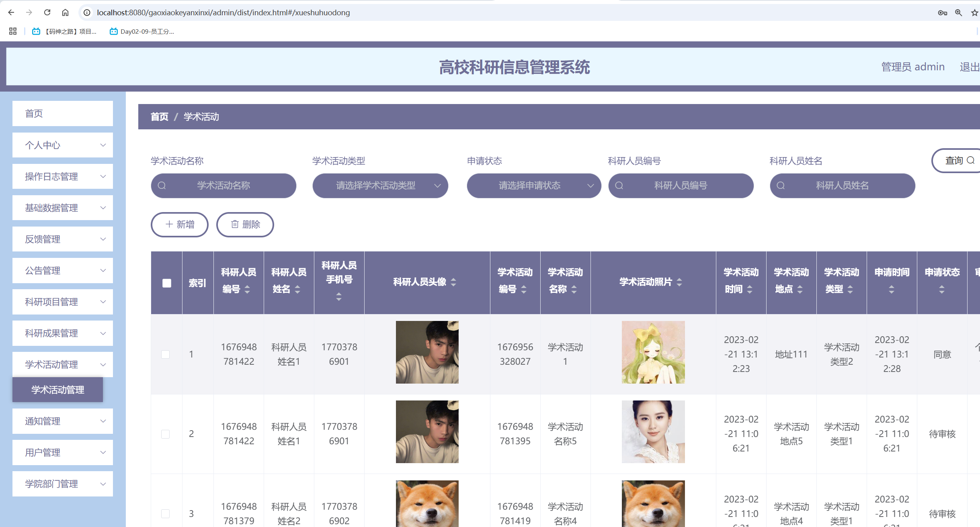Check the checkbox for row 2
The width and height of the screenshot is (980, 527).
(166, 434)
